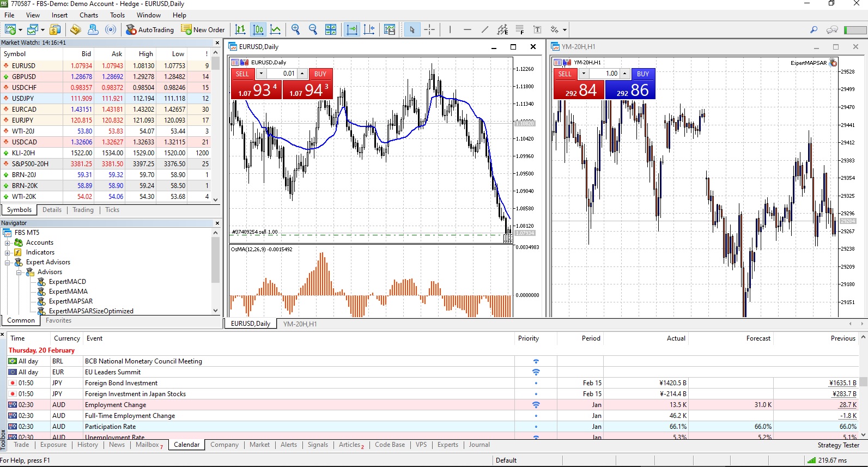Toggle chart auto scroll to end
The width and height of the screenshot is (868, 467).
click(x=352, y=29)
